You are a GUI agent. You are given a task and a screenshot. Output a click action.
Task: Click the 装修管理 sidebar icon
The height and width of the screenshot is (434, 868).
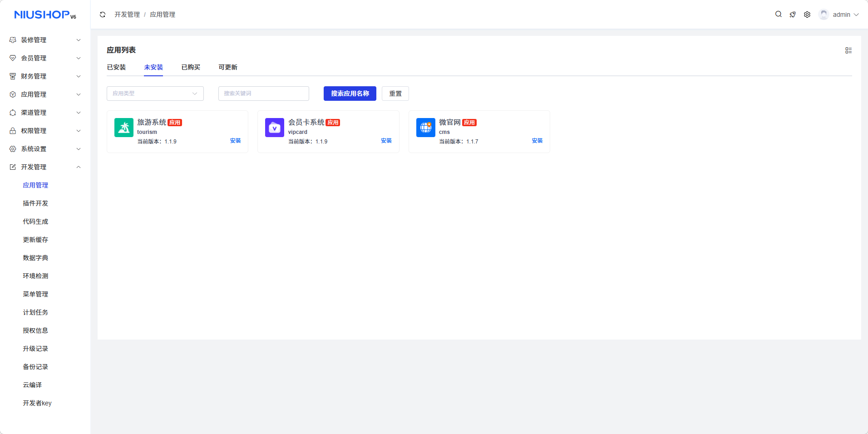[x=13, y=40]
